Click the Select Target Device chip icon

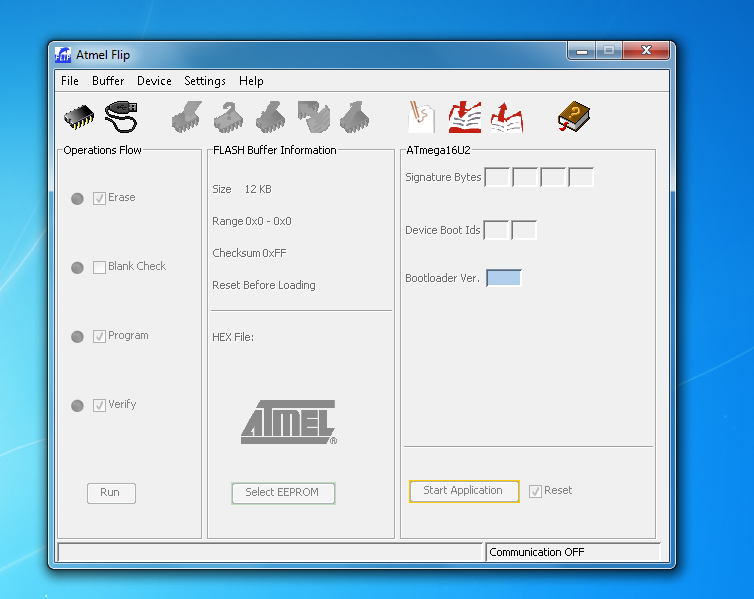(79, 117)
